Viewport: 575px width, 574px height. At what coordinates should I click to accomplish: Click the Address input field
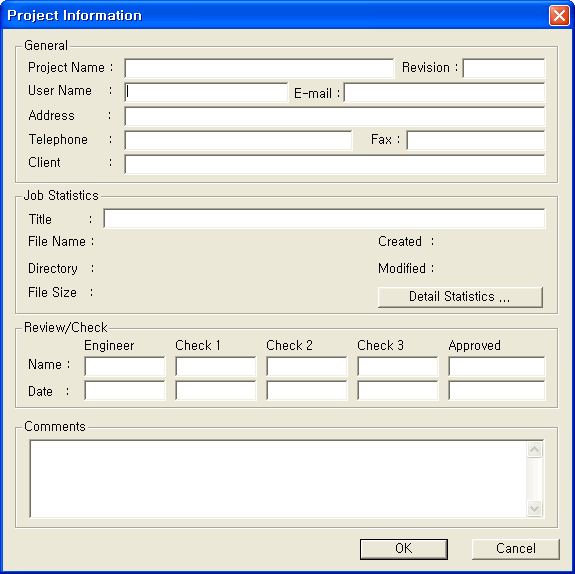click(335, 116)
